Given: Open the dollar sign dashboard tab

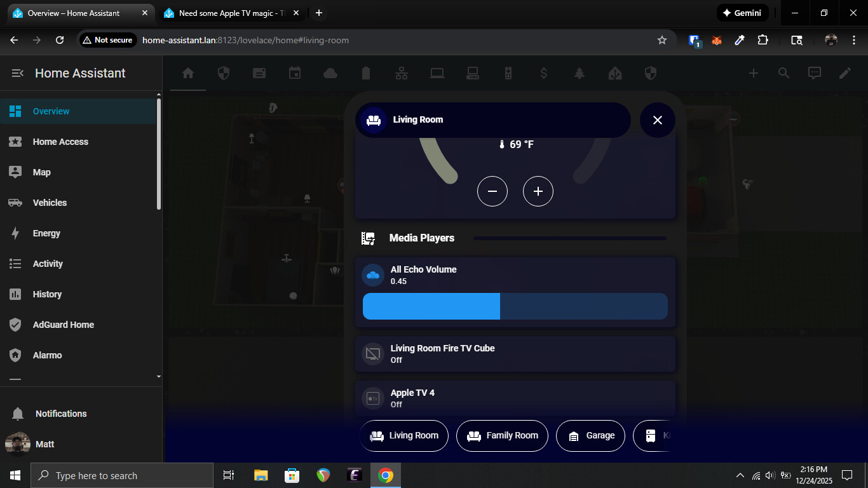Looking at the screenshot, I should point(544,73).
